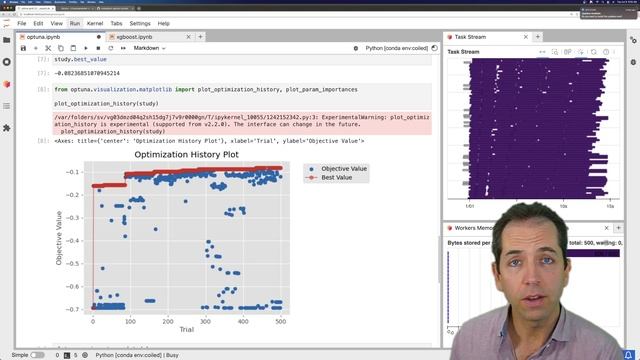Add new tab beside Workers Memory
Image resolution: width=640 pixels, height=360 pixels.
click(618, 228)
